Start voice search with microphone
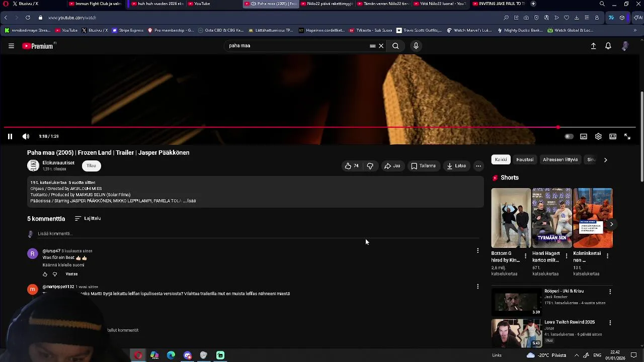This screenshot has width=644, height=362. tap(416, 46)
